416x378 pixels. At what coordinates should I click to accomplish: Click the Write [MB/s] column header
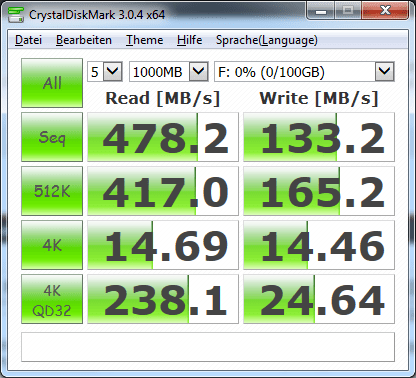(x=319, y=98)
